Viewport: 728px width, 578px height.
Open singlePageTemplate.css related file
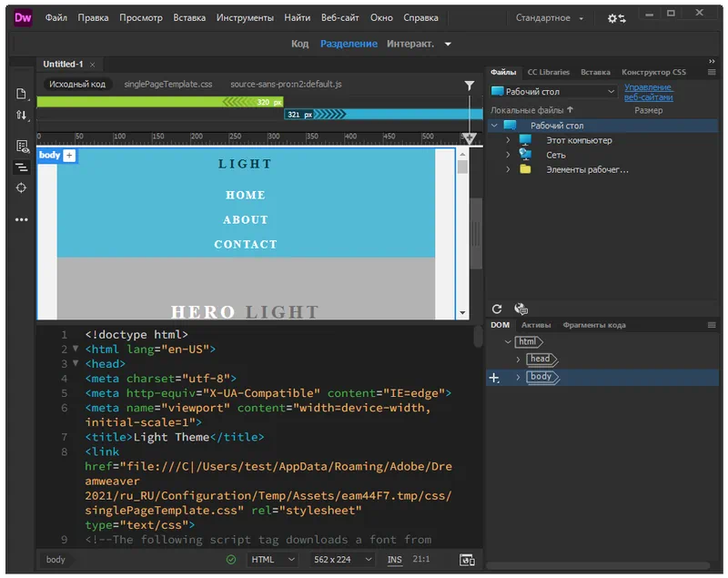point(168,84)
